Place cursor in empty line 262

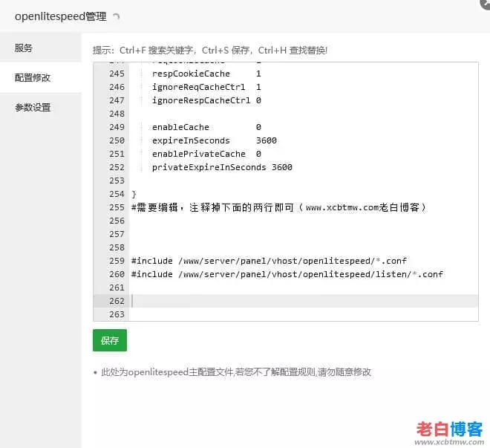point(297,301)
